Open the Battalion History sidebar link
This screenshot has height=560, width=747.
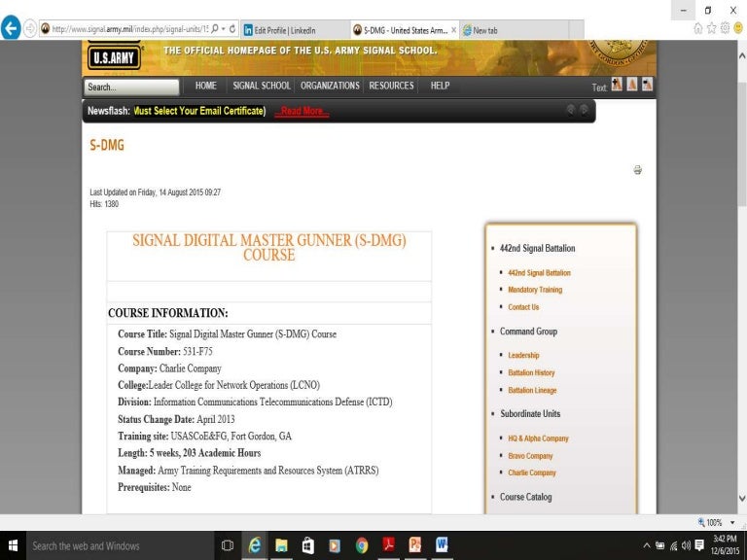point(531,372)
